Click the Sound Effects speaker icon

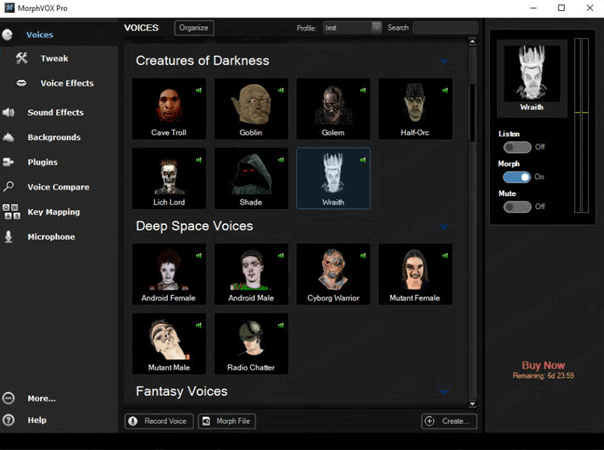click(8, 112)
